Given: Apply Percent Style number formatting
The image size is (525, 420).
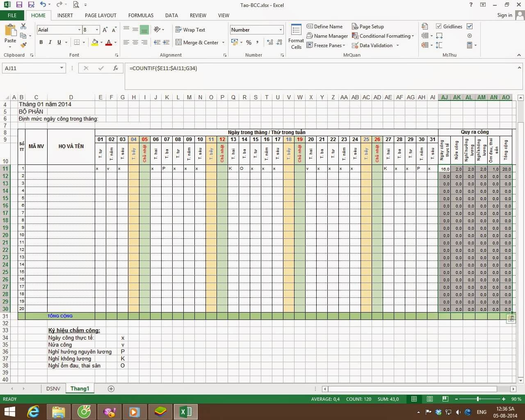Looking at the screenshot, I should [248, 42].
